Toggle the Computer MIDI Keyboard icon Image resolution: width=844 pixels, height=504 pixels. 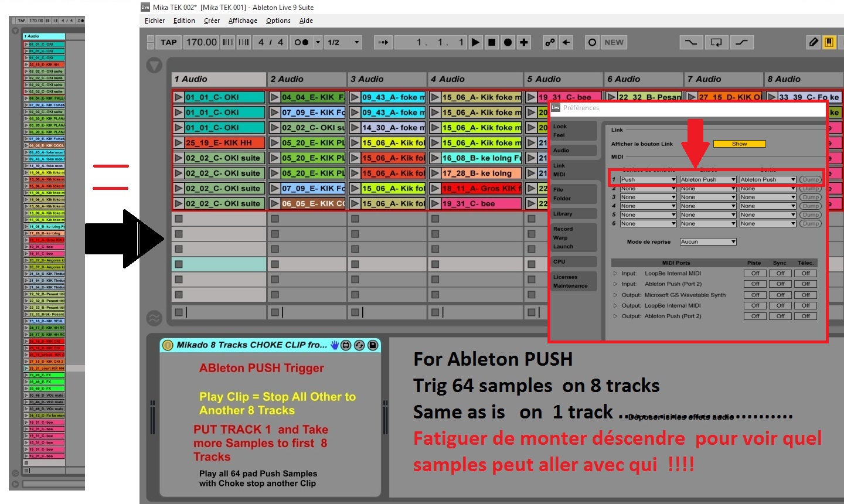click(x=829, y=42)
